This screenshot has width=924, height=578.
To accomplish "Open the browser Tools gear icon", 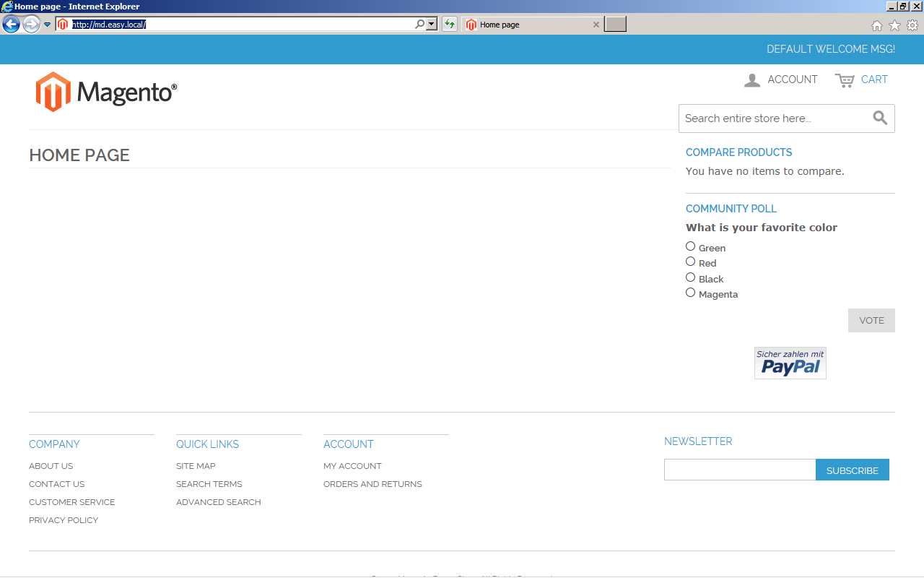I will click(912, 25).
